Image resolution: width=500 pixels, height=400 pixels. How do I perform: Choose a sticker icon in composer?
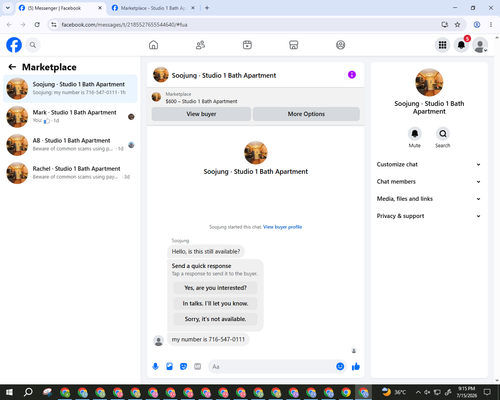click(183, 367)
